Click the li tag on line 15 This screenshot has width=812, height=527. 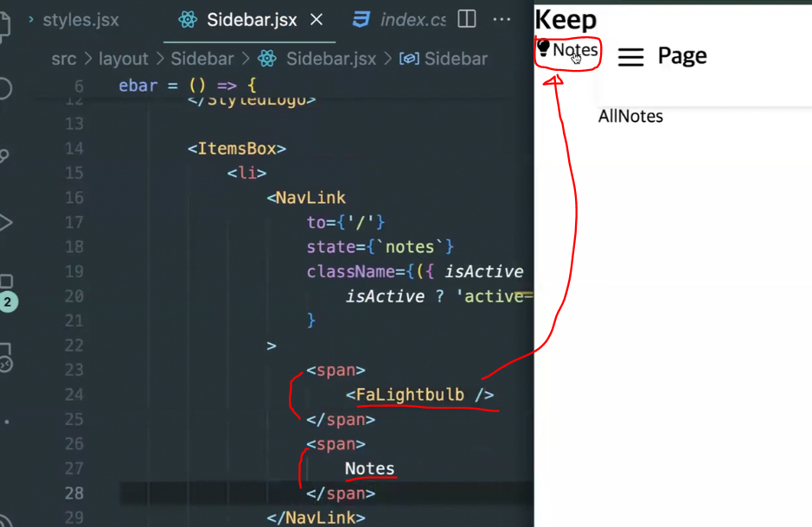[246, 173]
